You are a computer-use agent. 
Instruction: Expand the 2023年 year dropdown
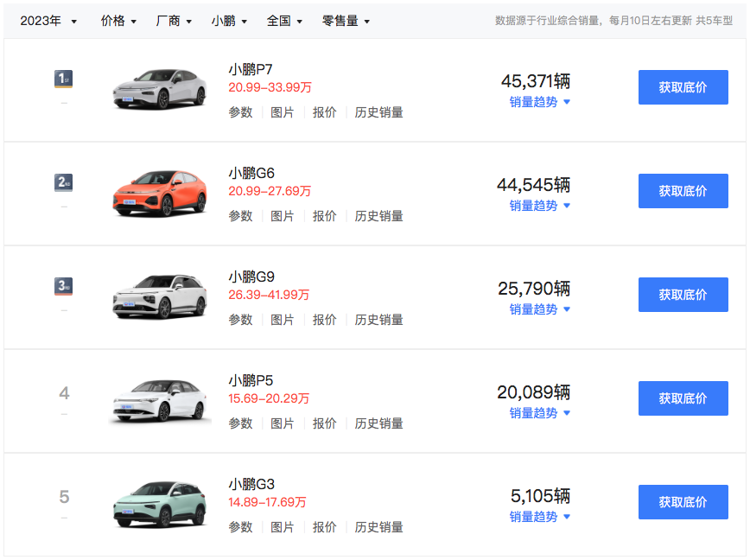click(48, 21)
